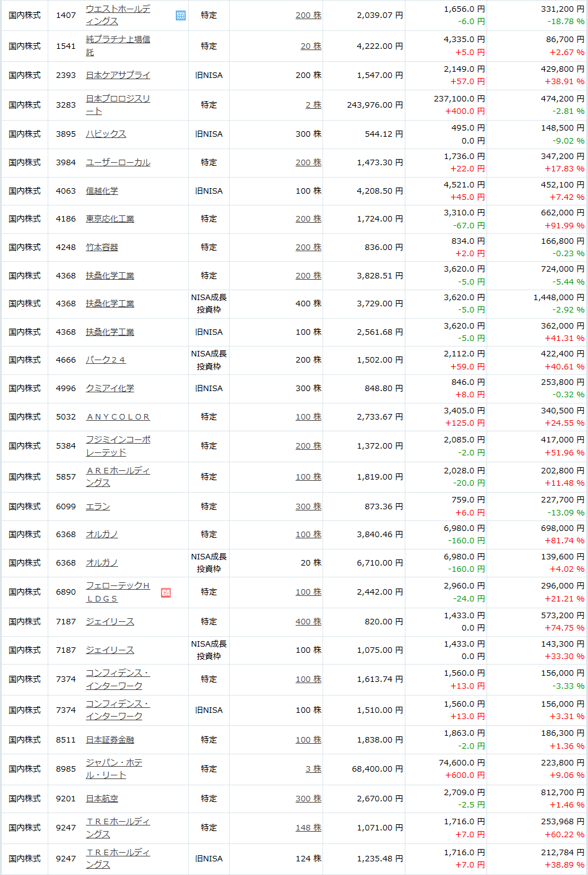Open the パーク24 stock link

click(106, 360)
